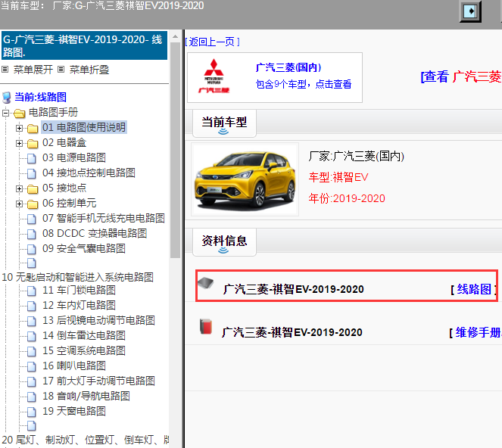Click the computer icon beside 当前:线路图
Screen dimensions: 502x448
click(7, 98)
